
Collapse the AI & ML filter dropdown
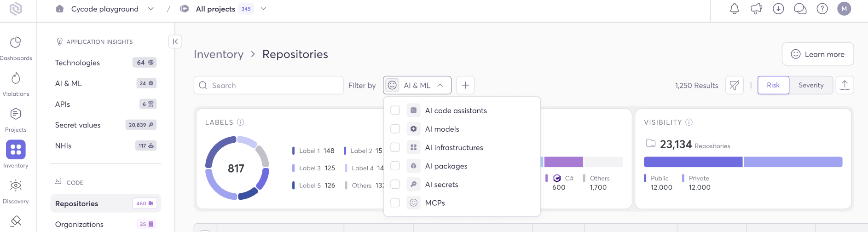click(x=440, y=85)
